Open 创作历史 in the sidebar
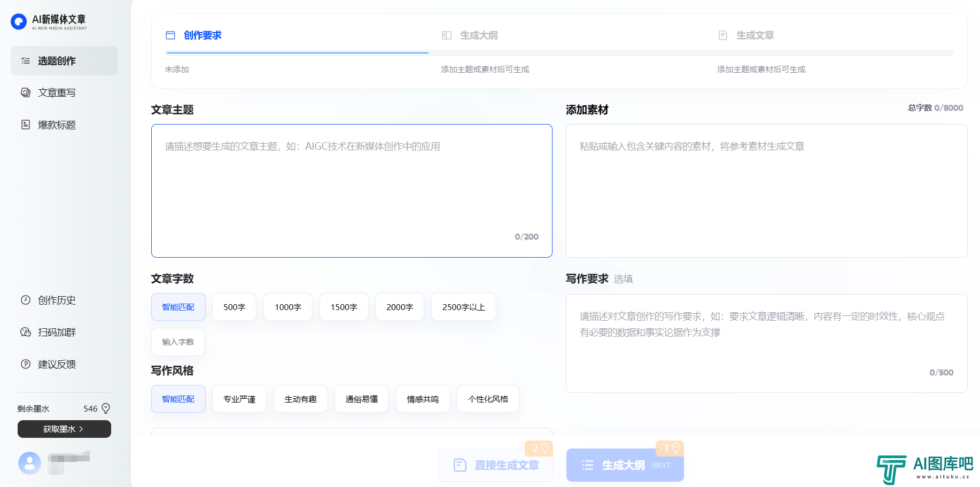The width and height of the screenshot is (980, 487). (64, 300)
